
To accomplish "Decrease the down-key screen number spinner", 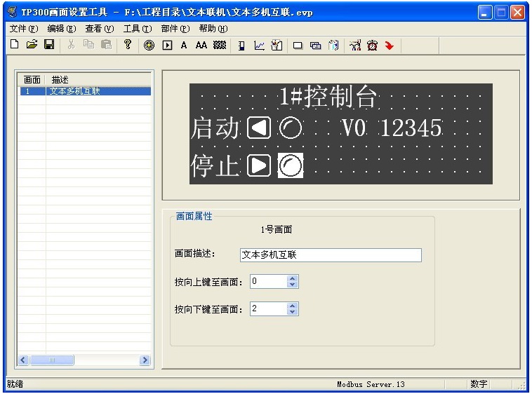I will coord(293,312).
